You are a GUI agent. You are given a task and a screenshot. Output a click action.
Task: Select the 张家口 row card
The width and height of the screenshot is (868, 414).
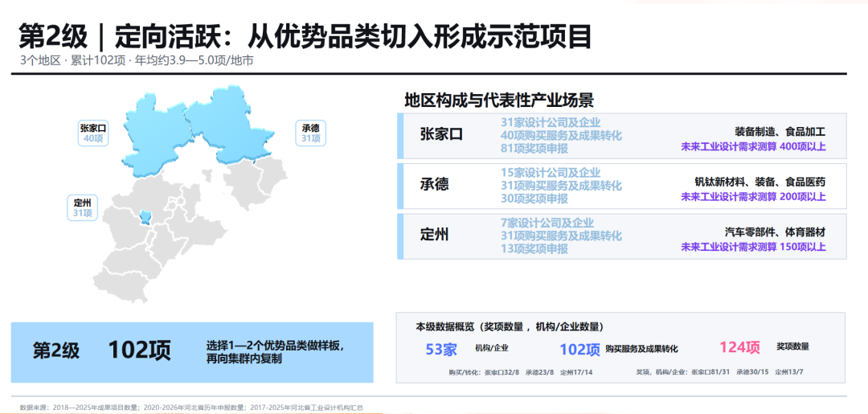[621, 136]
